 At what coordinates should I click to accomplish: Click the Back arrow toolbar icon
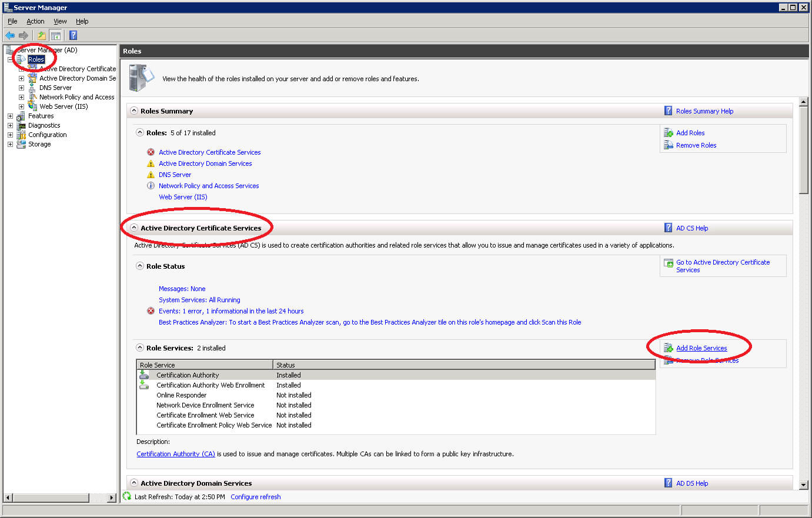click(x=9, y=35)
